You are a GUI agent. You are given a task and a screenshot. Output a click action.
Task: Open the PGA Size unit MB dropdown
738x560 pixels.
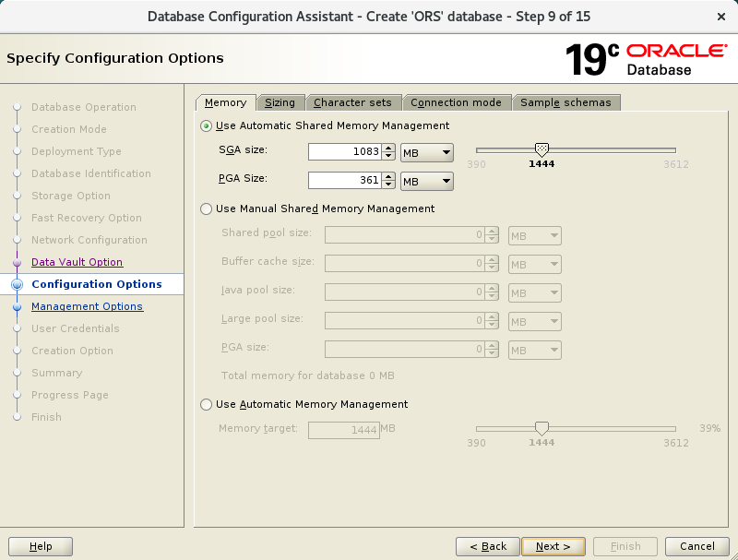point(427,181)
